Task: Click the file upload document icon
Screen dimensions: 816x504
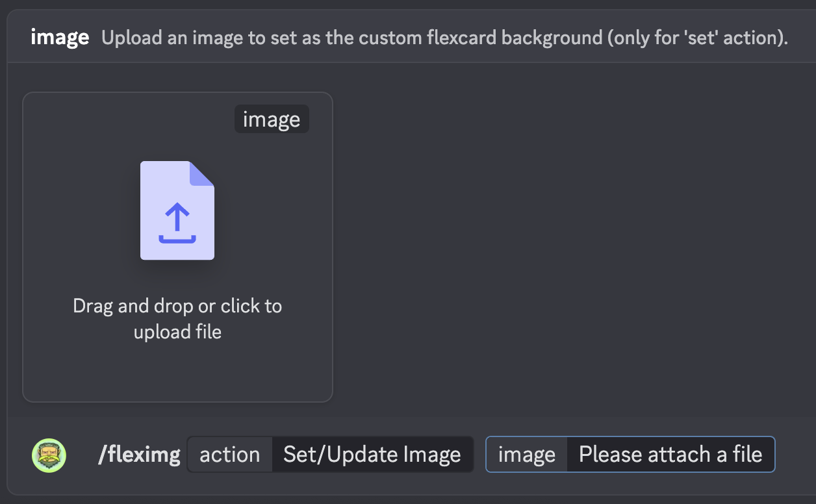Action: pos(177,210)
